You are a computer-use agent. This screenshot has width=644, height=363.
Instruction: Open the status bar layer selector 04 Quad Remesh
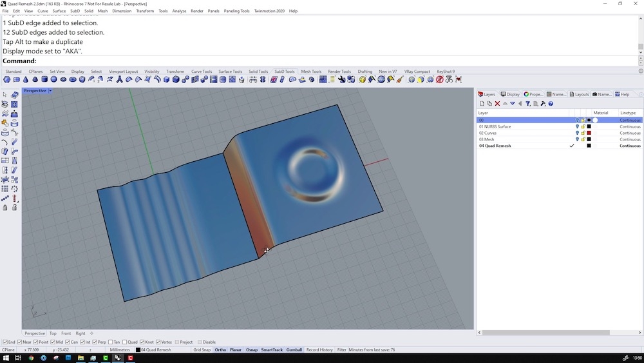(154, 350)
